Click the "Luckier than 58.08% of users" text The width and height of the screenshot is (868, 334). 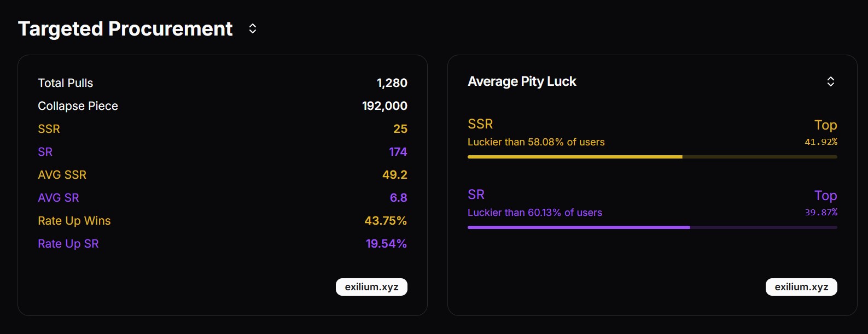click(x=536, y=142)
